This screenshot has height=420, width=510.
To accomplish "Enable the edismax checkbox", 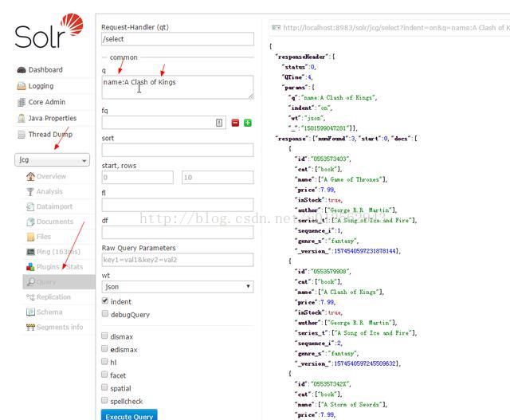I will coord(104,349).
